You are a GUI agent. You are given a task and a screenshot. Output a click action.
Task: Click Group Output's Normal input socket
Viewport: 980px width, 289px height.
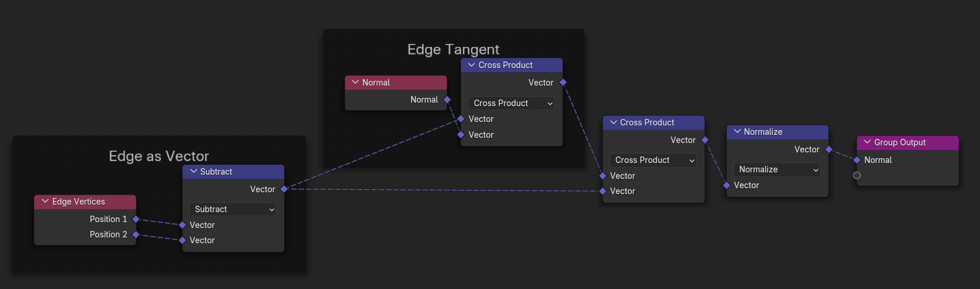(x=857, y=160)
